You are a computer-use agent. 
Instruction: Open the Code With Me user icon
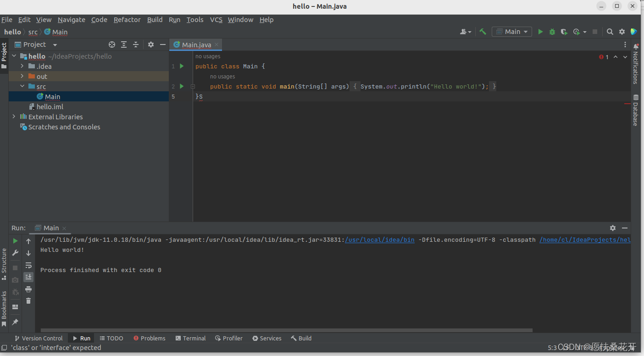point(466,32)
